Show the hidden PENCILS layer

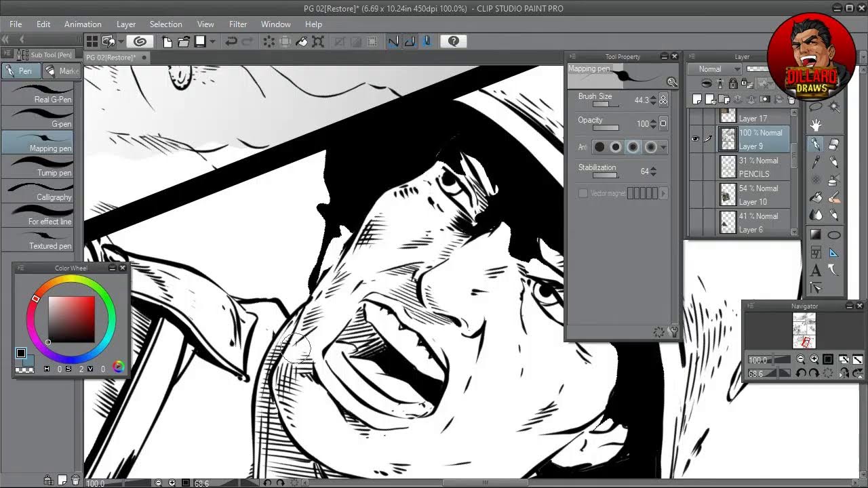point(695,167)
